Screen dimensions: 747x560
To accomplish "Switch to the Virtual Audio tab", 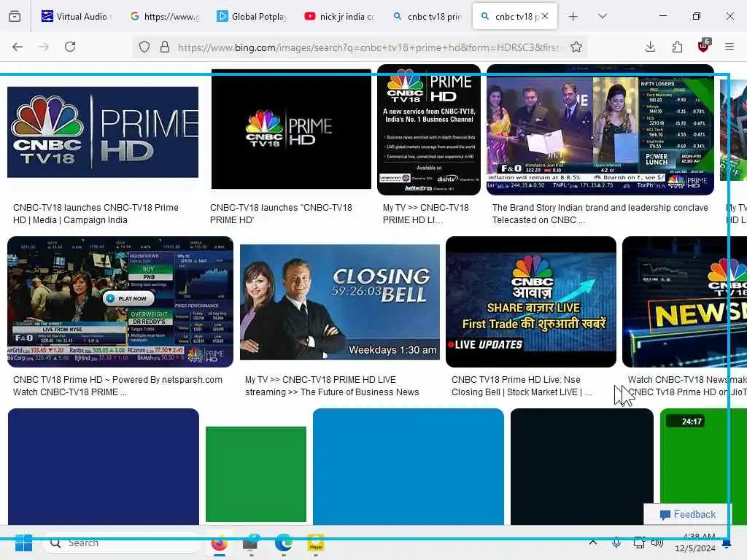I will (x=74, y=16).
